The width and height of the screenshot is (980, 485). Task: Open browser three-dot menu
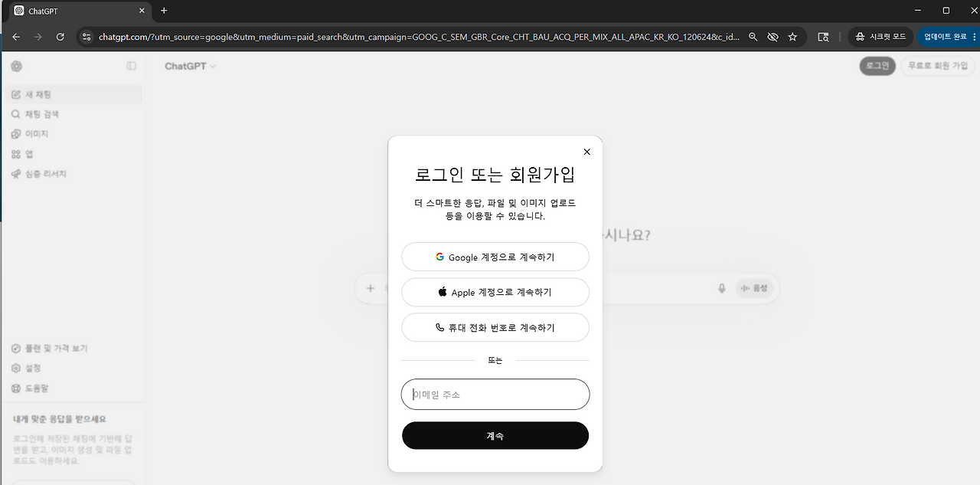[x=976, y=36]
